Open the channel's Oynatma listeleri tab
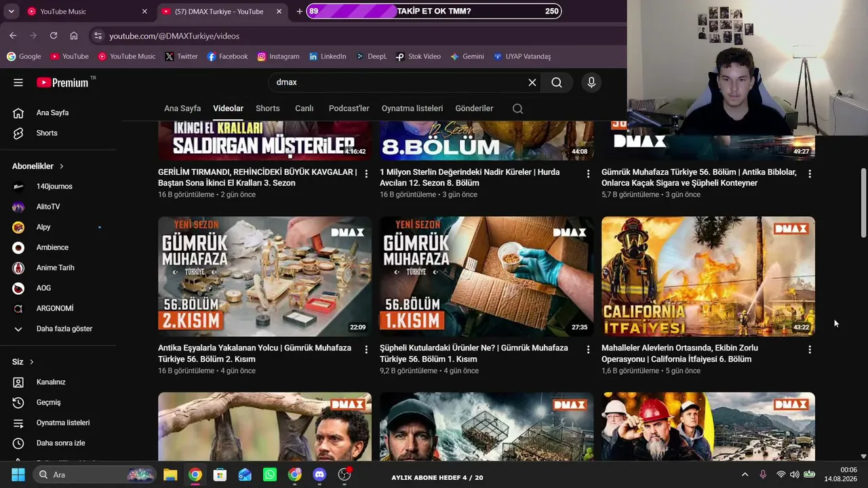The image size is (868, 488). pos(412,108)
